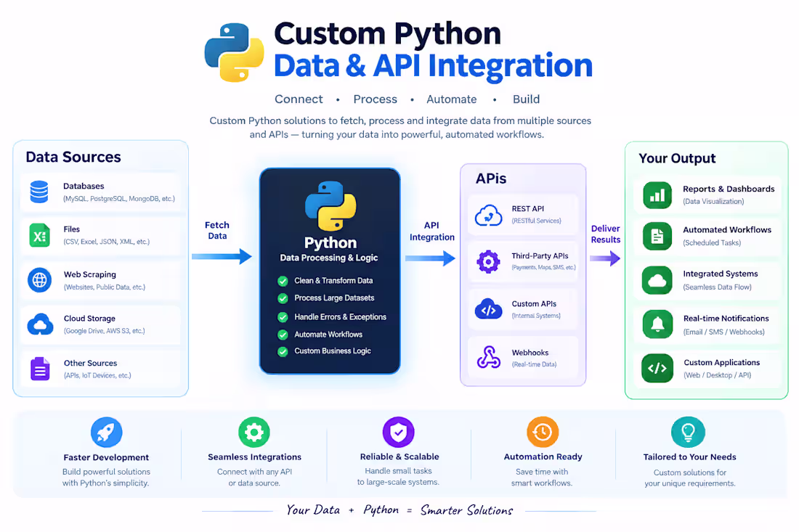799x532 pixels.
Task: Click "(CSV, Excel, JSON, XML, etc.)" text
Action: pyautogui.click(x=107, y=242)
